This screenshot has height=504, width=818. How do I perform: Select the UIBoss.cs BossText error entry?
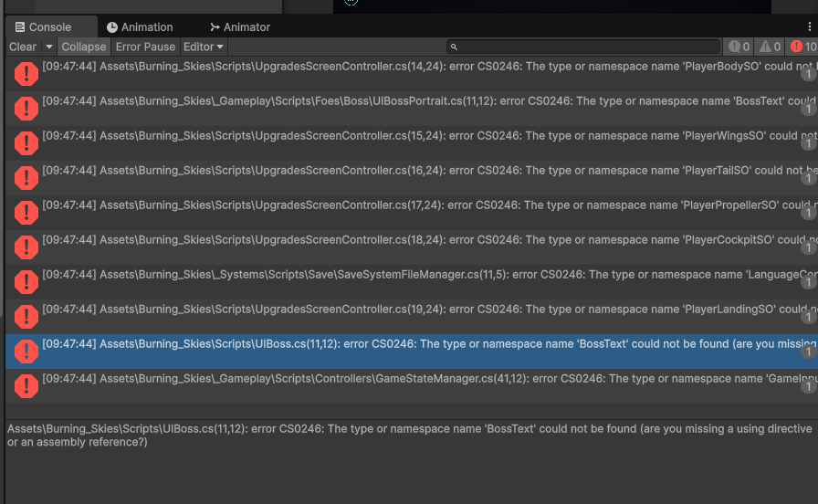[x=412, y=352]
